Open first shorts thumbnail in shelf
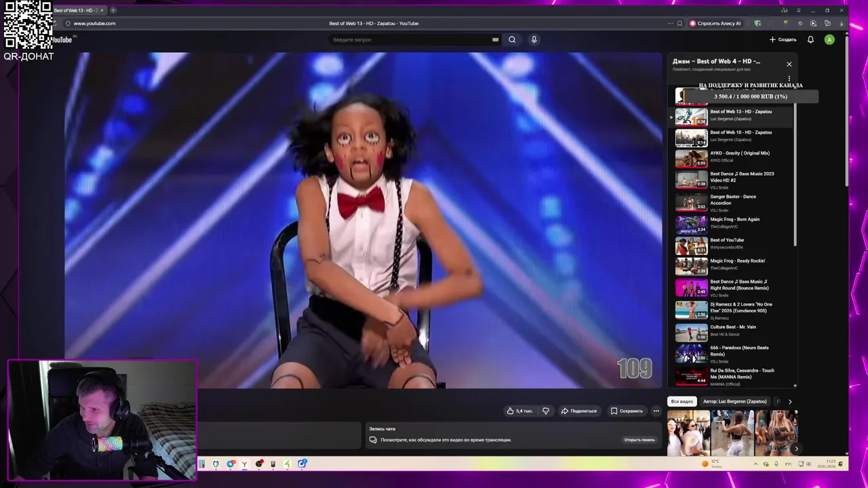Image resolution: width=868 pixels, height=488 pixels. (x=688, y=432)
